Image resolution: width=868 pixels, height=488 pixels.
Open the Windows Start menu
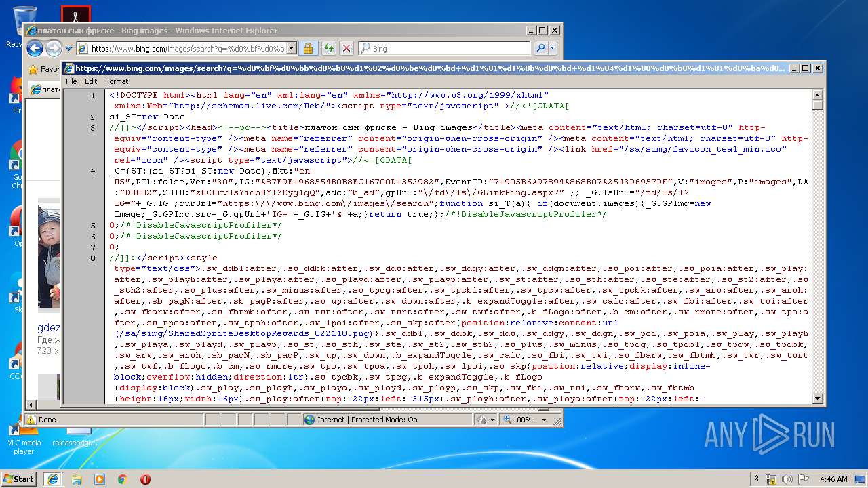(x=18, y=479)
